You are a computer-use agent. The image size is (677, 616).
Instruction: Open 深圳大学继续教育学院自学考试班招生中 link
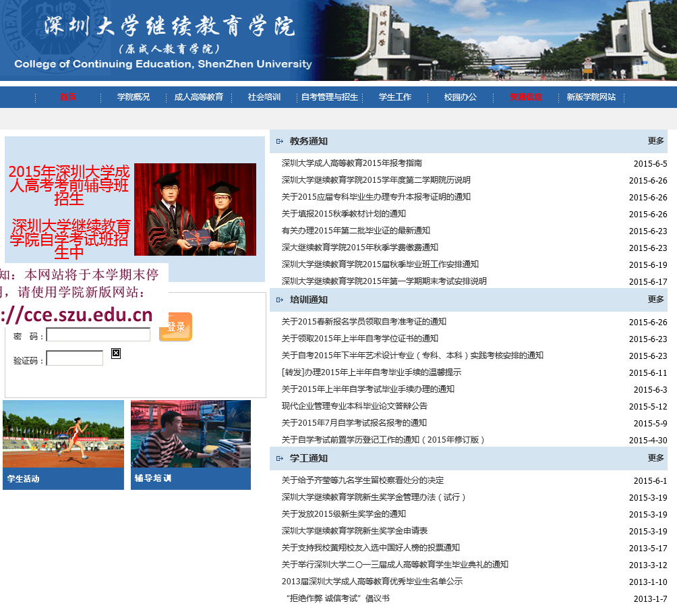click(69, 240)
